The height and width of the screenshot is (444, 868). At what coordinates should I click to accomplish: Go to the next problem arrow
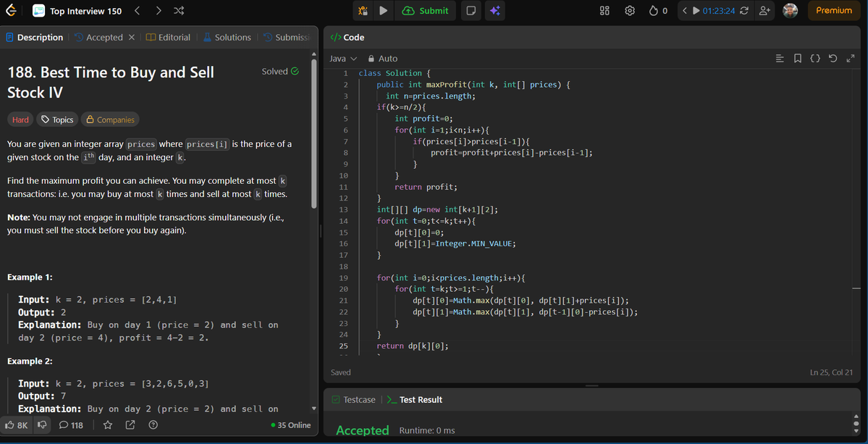click(x=159, y=11)
